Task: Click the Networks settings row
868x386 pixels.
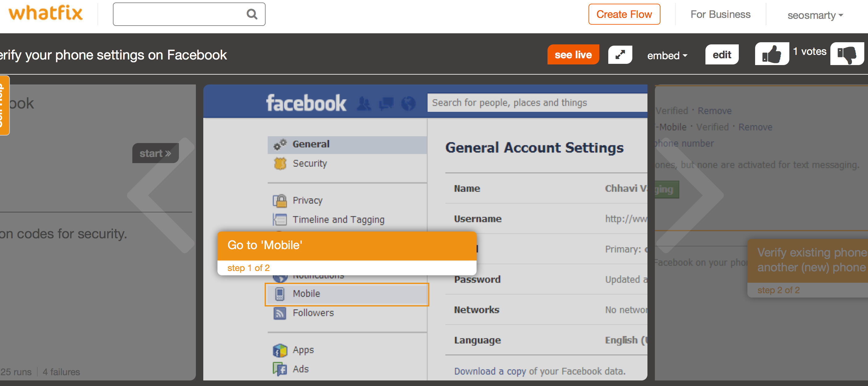Action: click(x=546, y=310)
